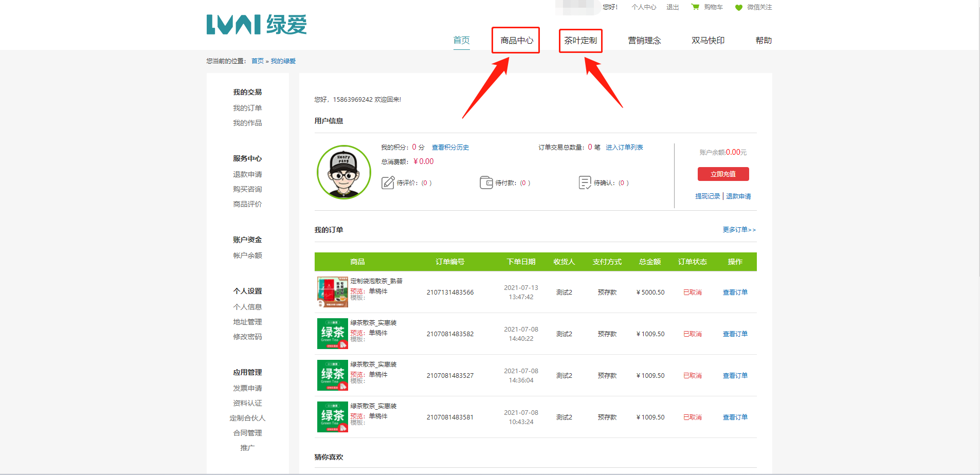Viewport: 980px width, 475px height.
Task: Open the 定制袋泡散茶_熟普 product thumbnail
Action: click(332, 292)
